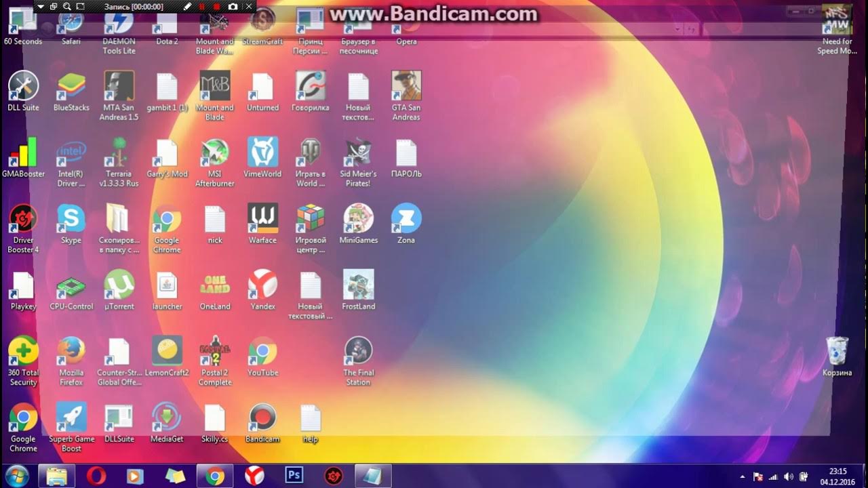Launch the Postal 2 Complete shortcut
This screenshot has width=868, height=488.
click(215, 361)
